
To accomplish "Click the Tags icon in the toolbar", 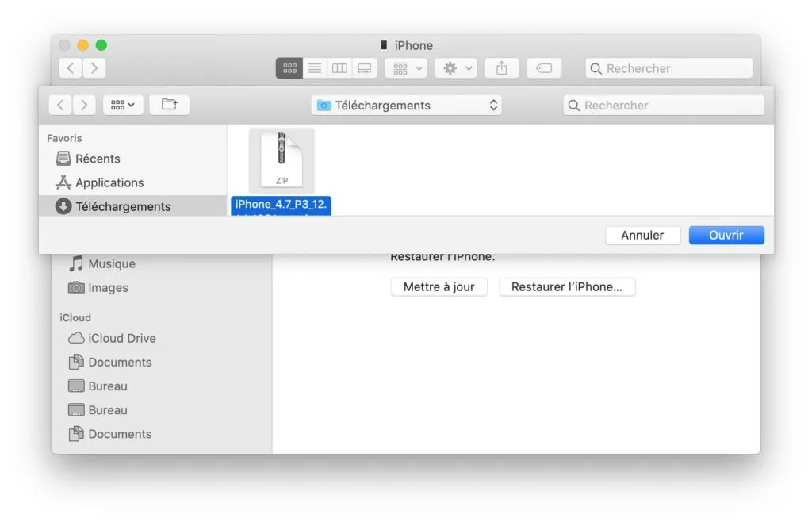I will [x=544, y=68].
